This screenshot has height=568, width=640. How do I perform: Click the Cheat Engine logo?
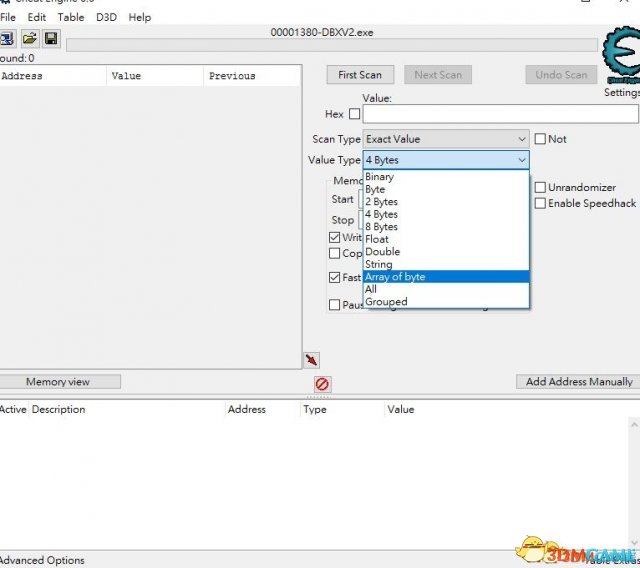click(621, 55)
